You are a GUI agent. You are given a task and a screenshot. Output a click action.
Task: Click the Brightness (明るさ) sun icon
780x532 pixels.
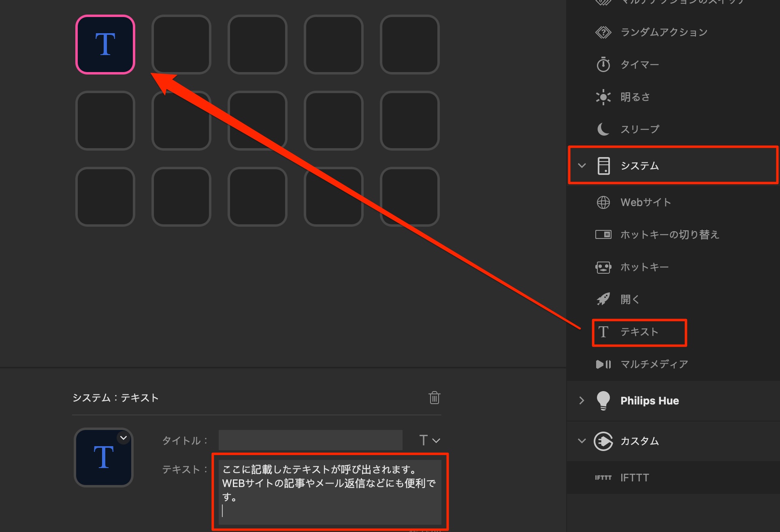[603, 97]
